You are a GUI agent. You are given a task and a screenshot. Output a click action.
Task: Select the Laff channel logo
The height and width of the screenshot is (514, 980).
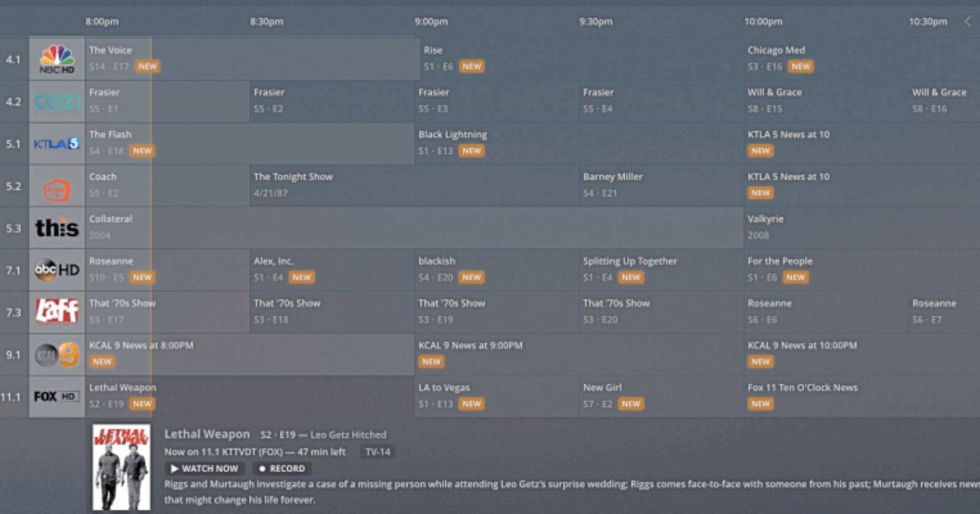coord(57,313)
